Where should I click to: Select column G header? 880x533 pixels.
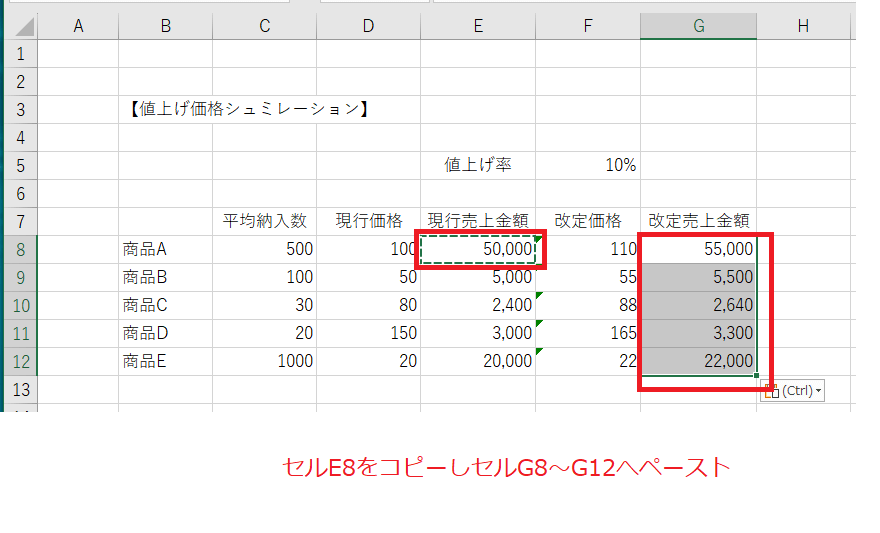click(x=698, y=26)
